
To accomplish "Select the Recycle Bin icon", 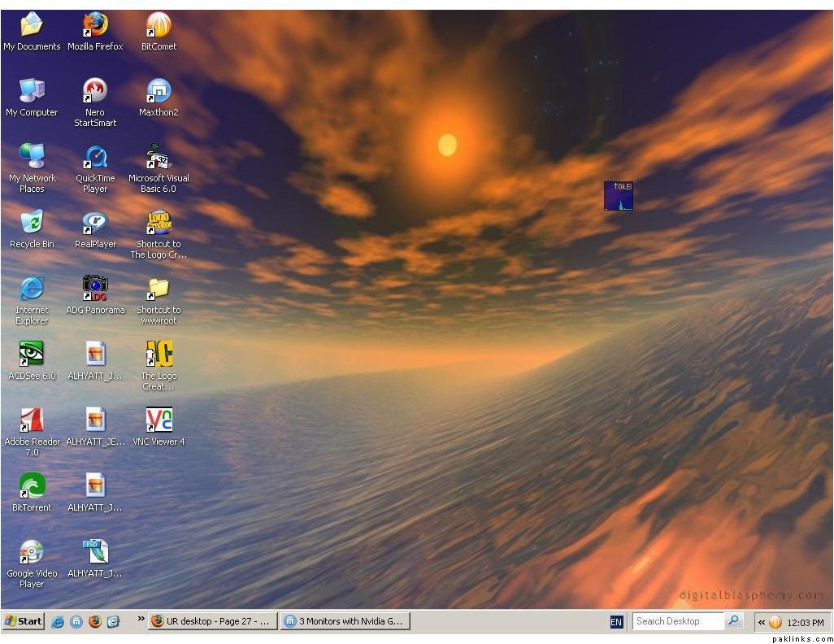I will point(32,223).
